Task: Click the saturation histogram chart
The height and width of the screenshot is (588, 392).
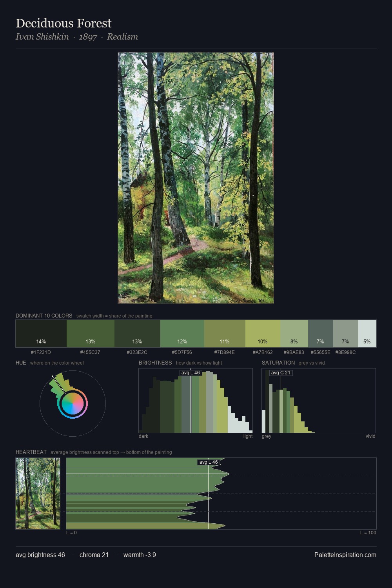Action: [319, 401]
